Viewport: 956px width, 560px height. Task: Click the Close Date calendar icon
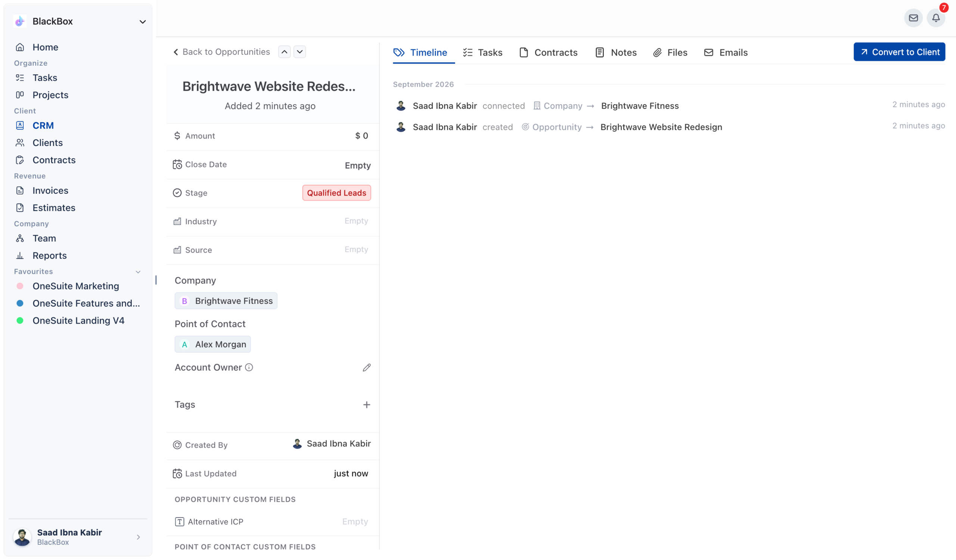177,165
